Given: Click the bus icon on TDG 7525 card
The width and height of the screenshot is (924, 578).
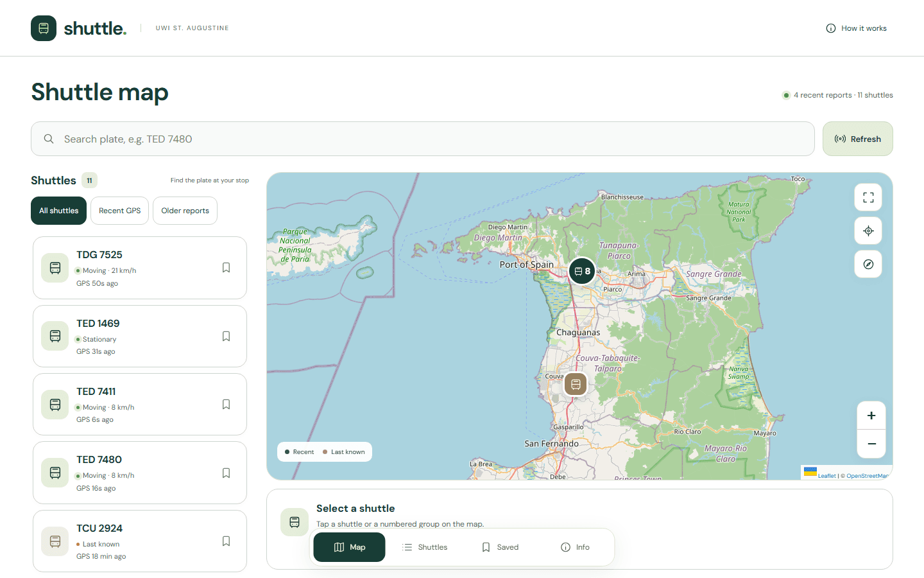Looking at the screenshot, I should point(55,268).
